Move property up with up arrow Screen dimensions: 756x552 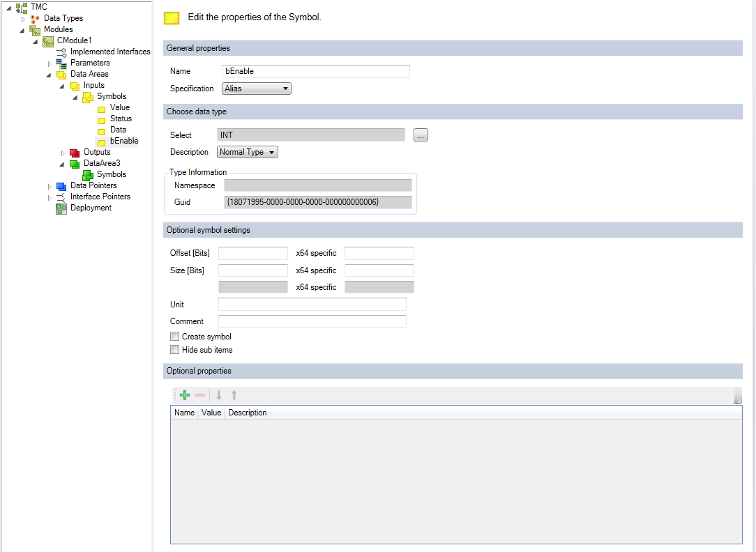pyautogui.click(x=234, y=395)
